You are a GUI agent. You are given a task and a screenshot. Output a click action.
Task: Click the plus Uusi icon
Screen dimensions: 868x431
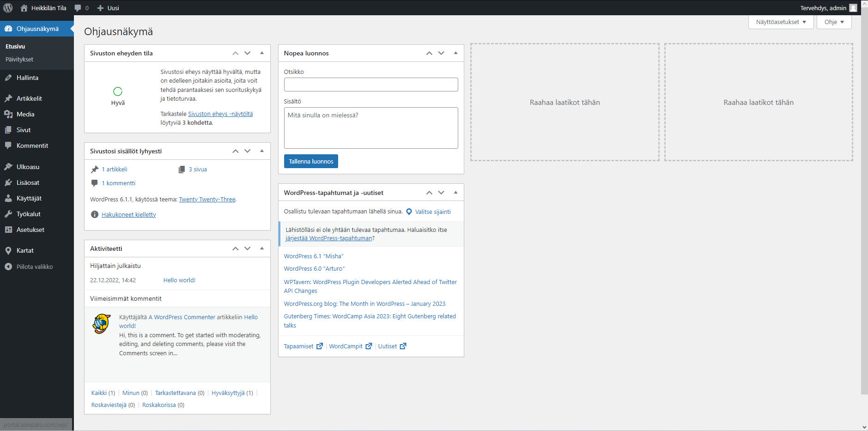pyautogui.click(x=100, y=8)
